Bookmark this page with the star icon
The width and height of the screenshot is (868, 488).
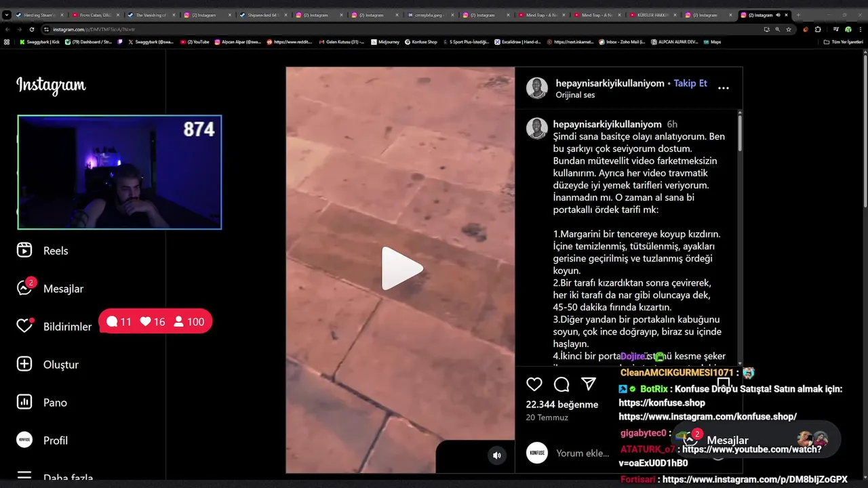[x=788, y=29]
